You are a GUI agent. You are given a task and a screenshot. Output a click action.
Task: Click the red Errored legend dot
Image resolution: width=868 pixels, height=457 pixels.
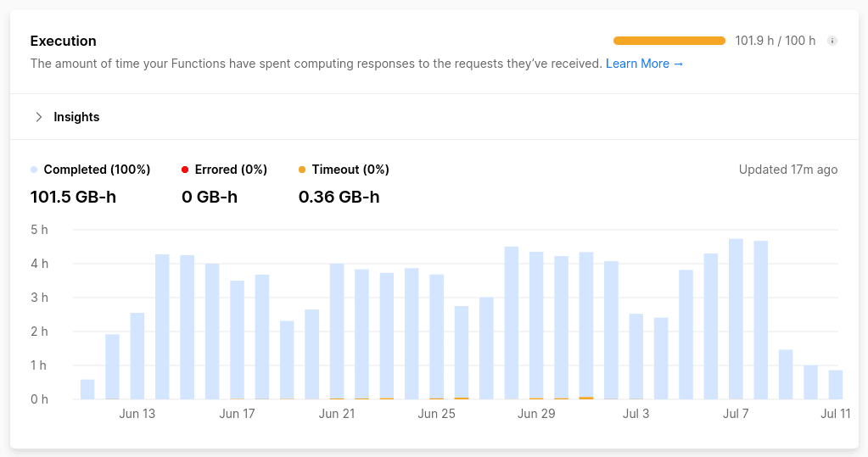pyautogui.click(x=185, y=170)
